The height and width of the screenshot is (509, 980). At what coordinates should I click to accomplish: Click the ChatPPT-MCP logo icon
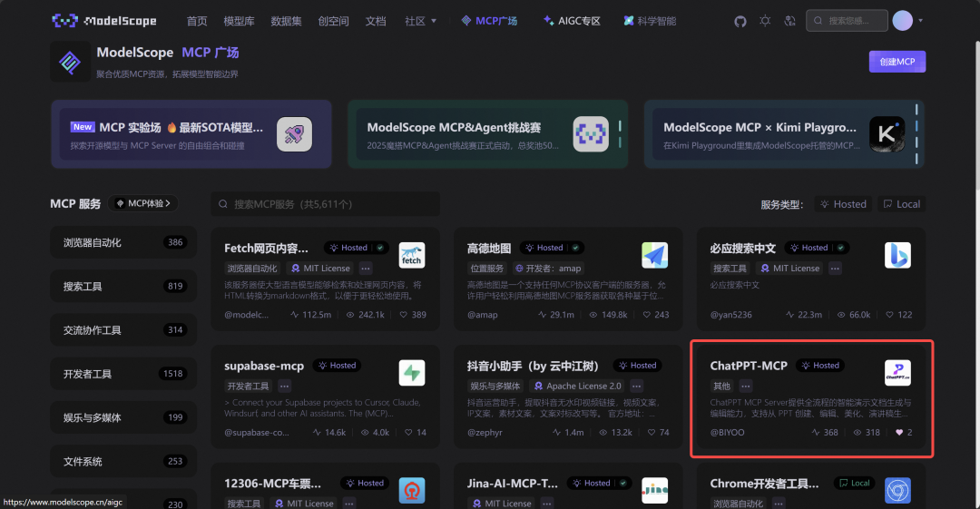click(897, 373)
